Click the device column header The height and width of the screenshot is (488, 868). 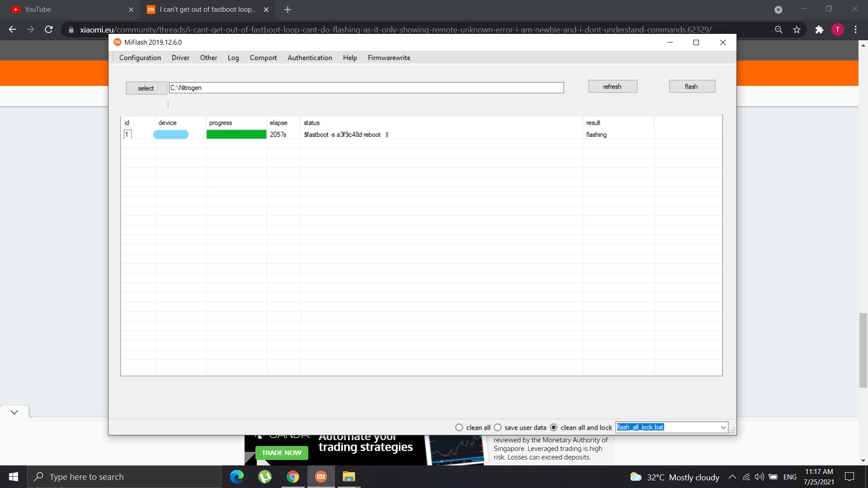tap(167, 123)
